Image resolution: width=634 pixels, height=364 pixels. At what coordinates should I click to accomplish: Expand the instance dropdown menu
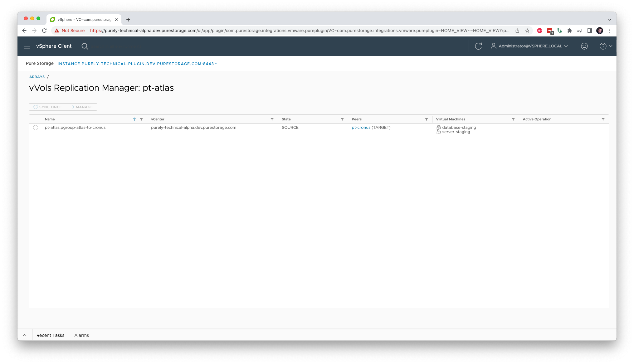216,64
